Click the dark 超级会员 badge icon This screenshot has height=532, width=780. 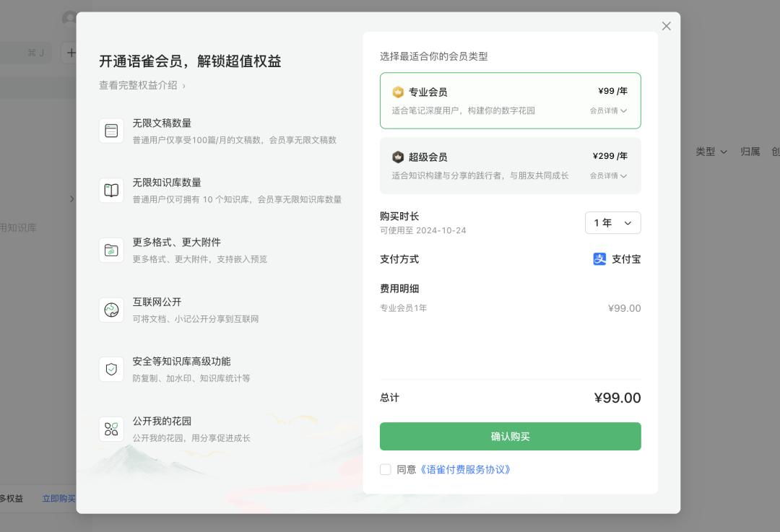coord(398,157)
